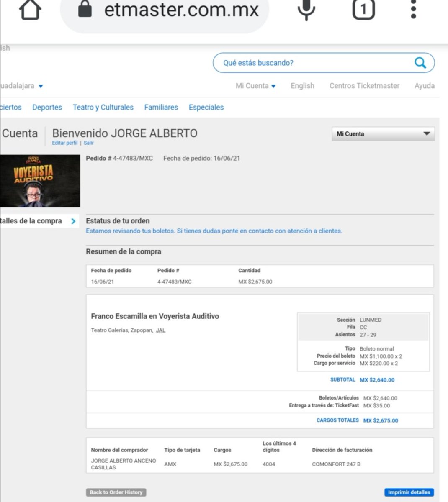Click the Voyerista Auditivo event thumbnail
448x502 pixels.
[x=40, y=181]
